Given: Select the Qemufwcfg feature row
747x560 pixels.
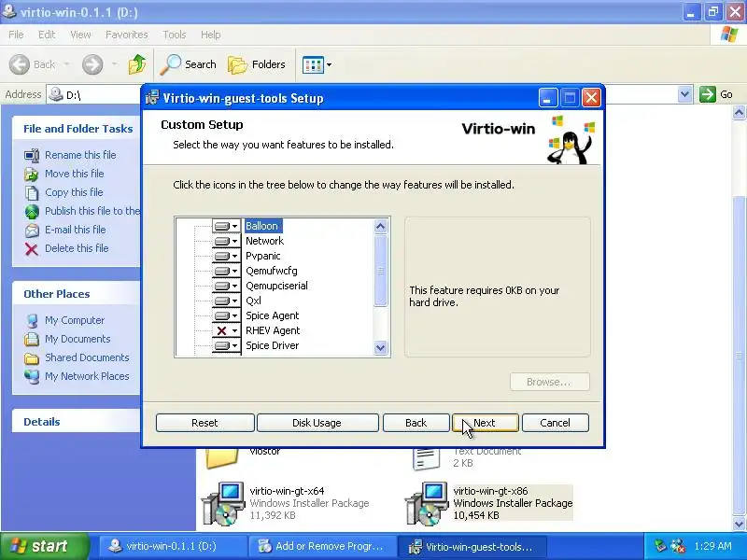Looking at the screenshot, I should [x=272, y=271].
